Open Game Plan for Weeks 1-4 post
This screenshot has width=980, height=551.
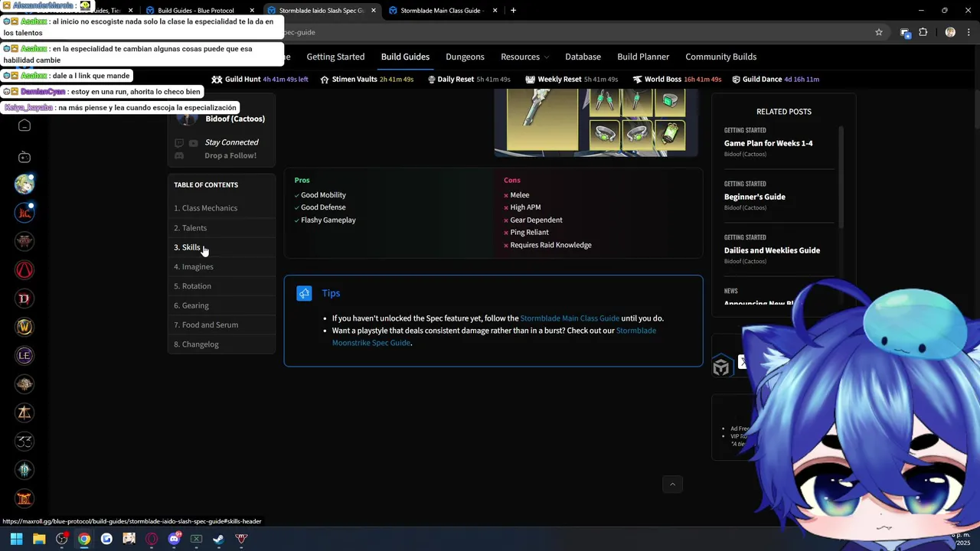pyautogui.click(x=768, y=143)
